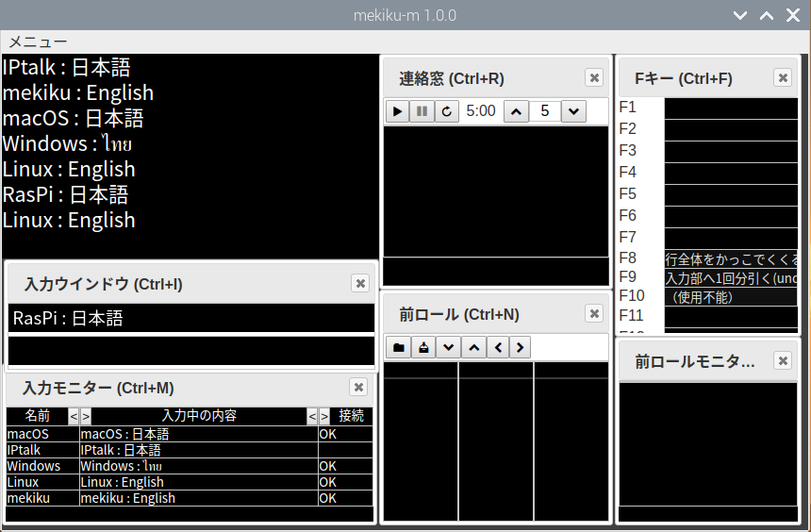The height and width of the screenshot is (532, 811).
Task: Click the F3 key slot
Action: (731, 152)
